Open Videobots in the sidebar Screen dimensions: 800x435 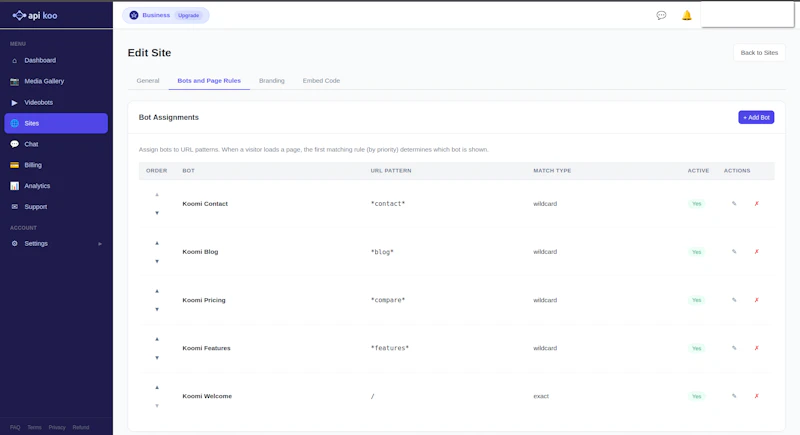(56, 103)
